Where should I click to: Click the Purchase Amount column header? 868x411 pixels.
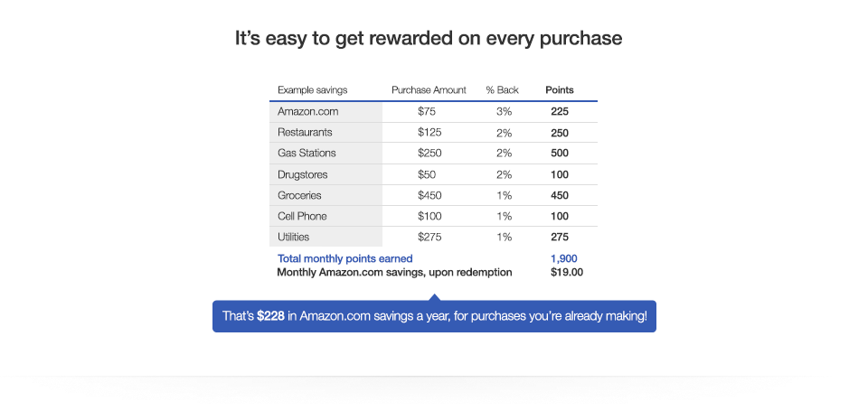(x=429, y=90)
